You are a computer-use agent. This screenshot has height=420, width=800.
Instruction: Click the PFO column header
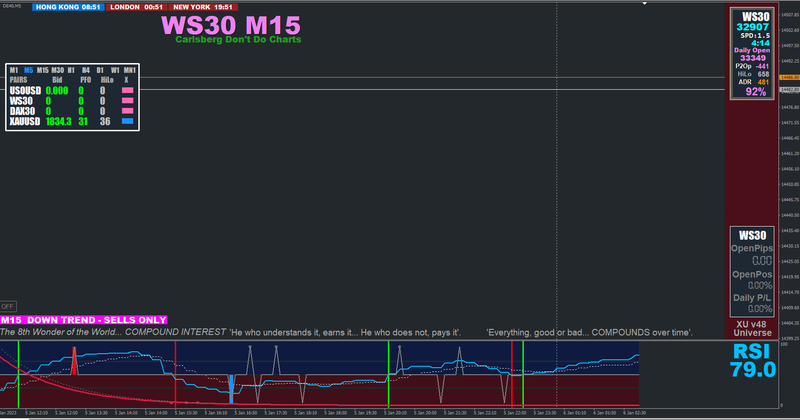click(85, 80)
